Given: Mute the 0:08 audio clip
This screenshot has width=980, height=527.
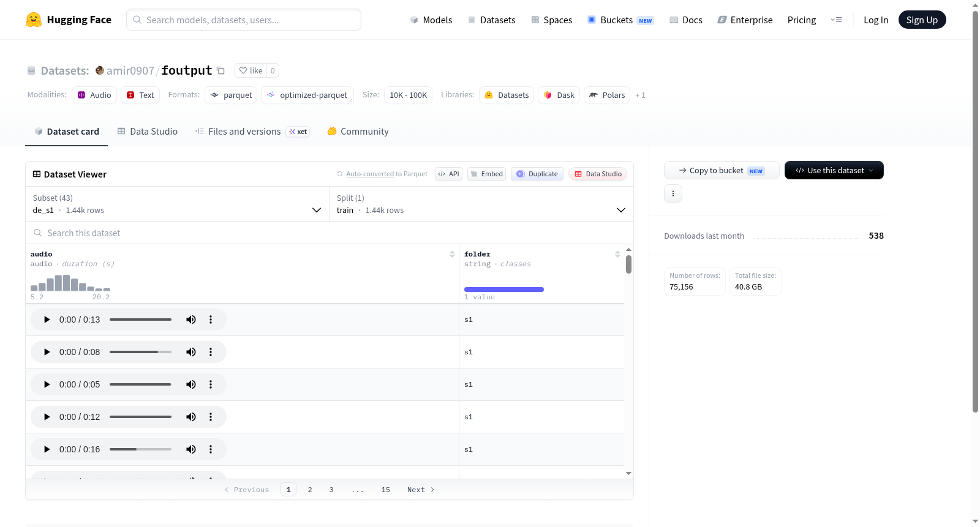Looking at the screenshot, I should coord(191,352).
